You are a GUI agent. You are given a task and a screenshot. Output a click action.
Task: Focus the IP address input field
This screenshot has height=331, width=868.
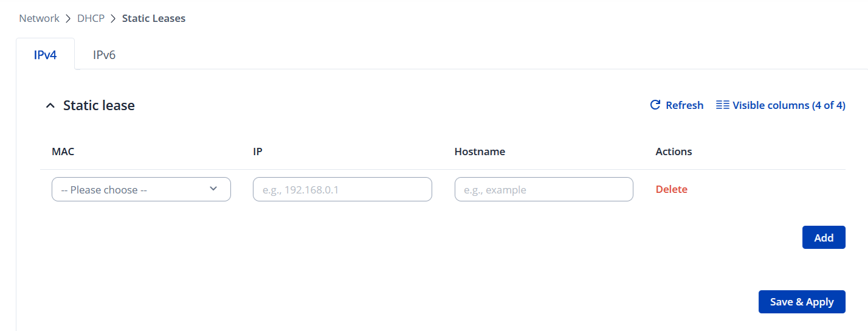pos(342,189)
